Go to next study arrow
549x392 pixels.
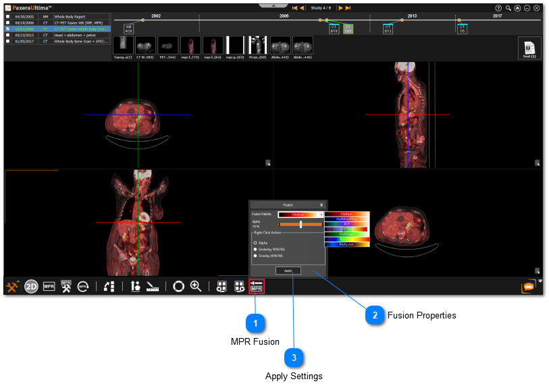(x=340, y=8)
